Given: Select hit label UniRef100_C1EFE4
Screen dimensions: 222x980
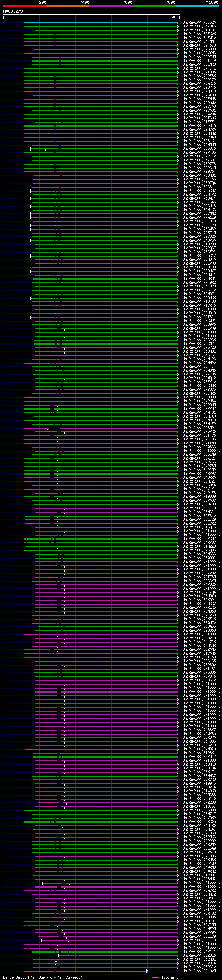Looking at the screenshot, I should [199, 122].
